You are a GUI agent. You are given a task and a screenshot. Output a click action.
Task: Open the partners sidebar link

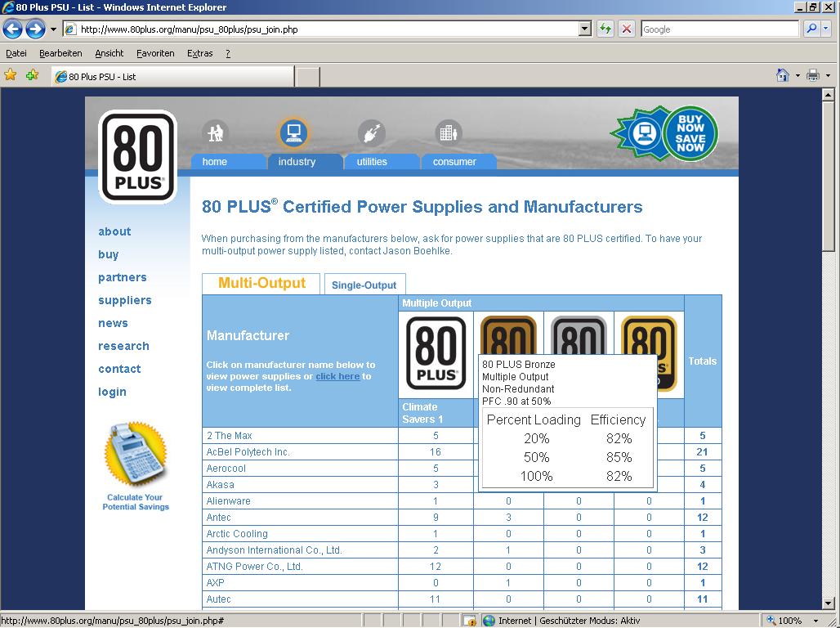[122, 277]
